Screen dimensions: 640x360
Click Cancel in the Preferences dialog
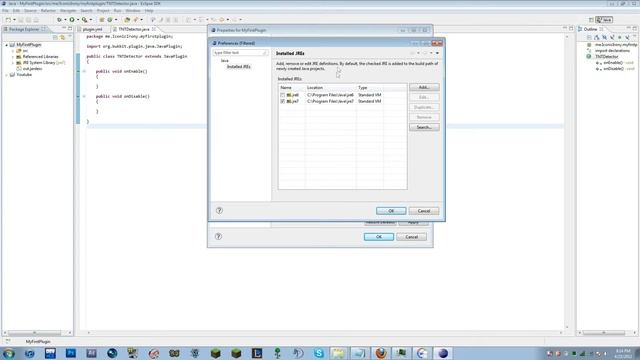[424, 211]
